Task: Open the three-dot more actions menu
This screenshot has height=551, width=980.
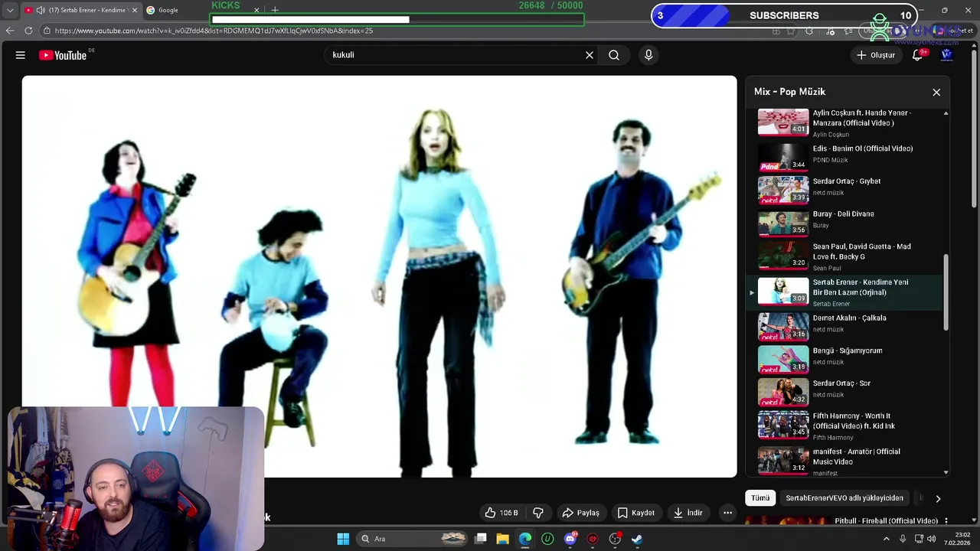Action: pos(728,513)
